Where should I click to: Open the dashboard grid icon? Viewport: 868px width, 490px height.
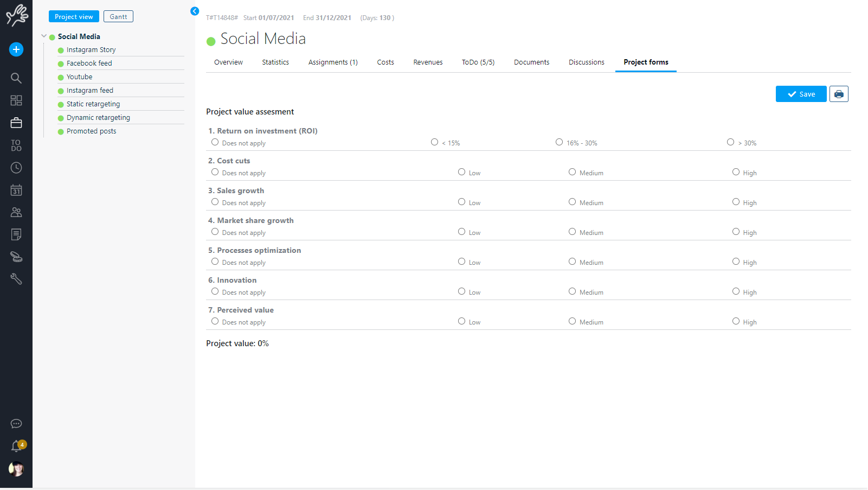16,100
